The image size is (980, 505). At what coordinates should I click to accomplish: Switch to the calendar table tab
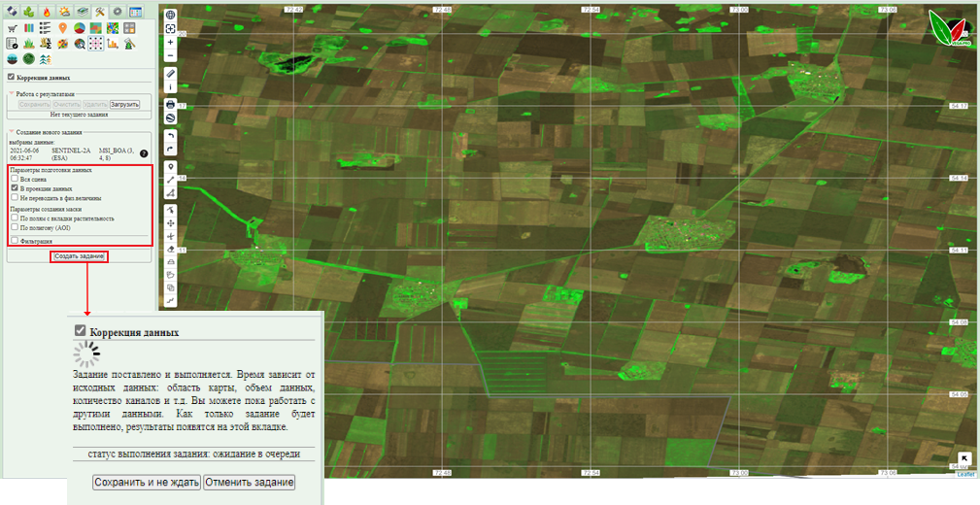135,12
